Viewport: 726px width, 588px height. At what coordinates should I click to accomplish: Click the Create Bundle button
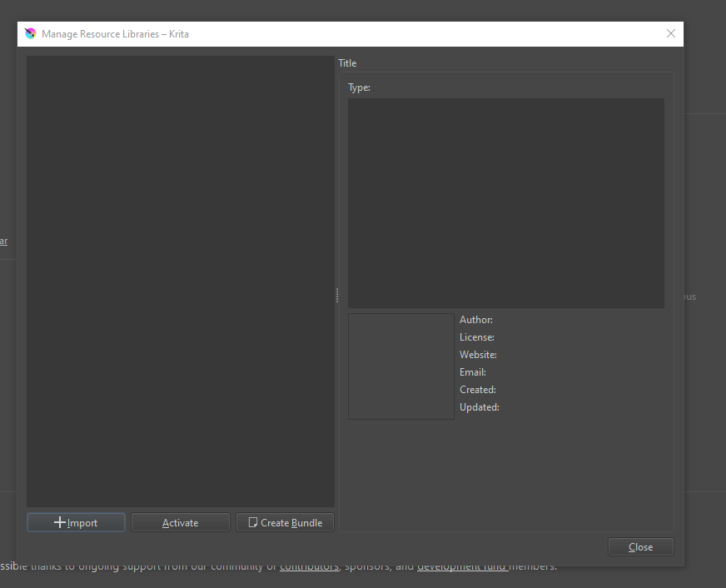coord(285,522)
